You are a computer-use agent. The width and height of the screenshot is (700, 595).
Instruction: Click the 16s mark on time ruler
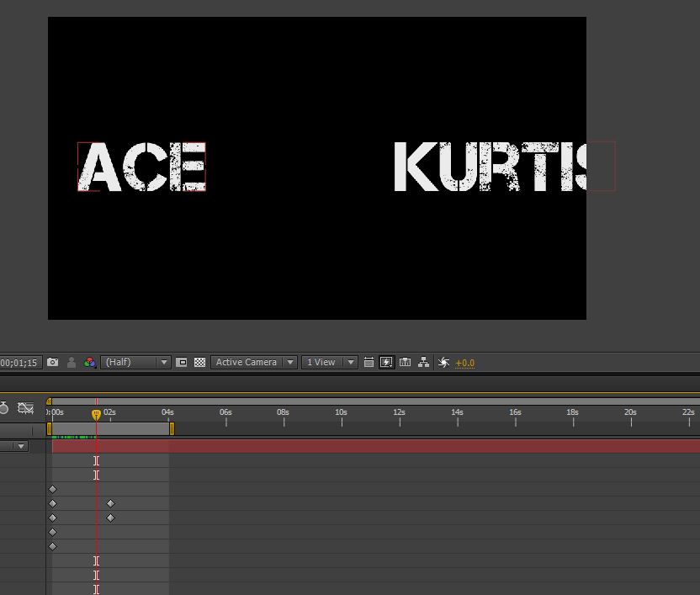click(x=515, y=412)
